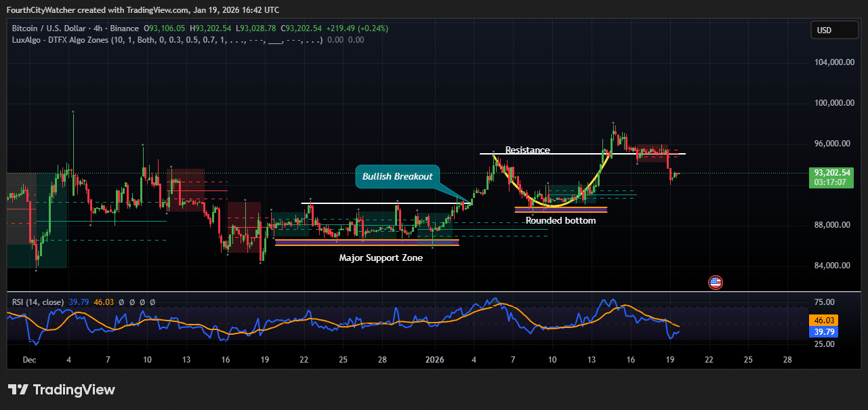Open the USD currency selector

click(x=834, y=30)
